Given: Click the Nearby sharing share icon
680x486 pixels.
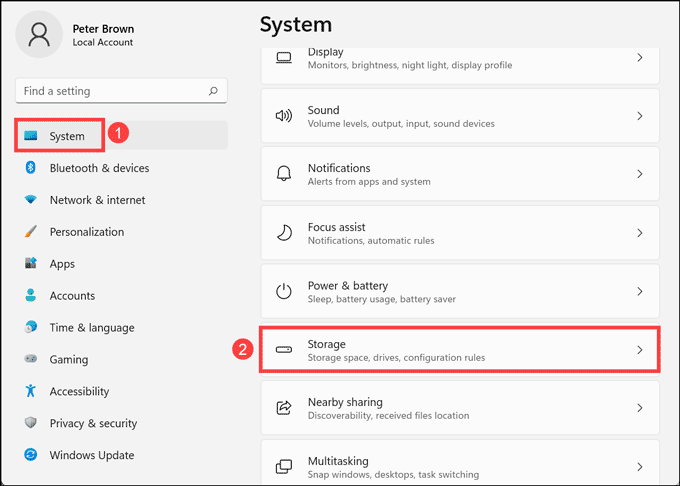Looking at the screenshot, I should point(284,408).
